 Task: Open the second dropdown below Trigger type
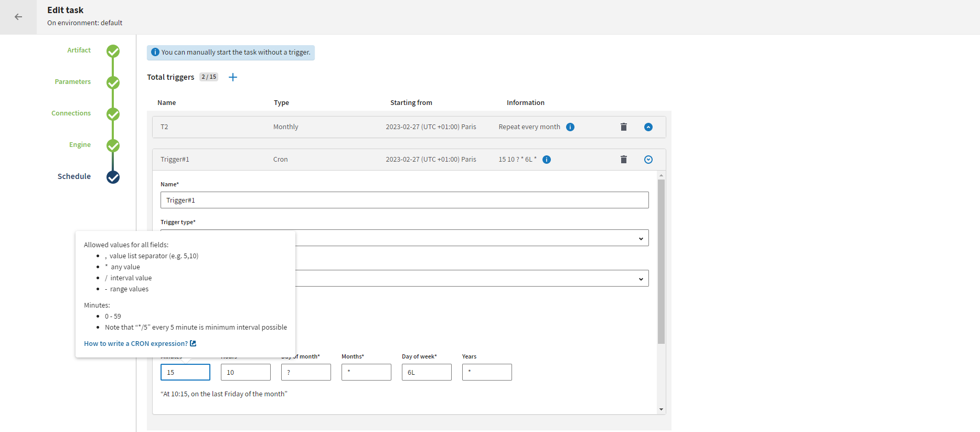pos(472,279)
